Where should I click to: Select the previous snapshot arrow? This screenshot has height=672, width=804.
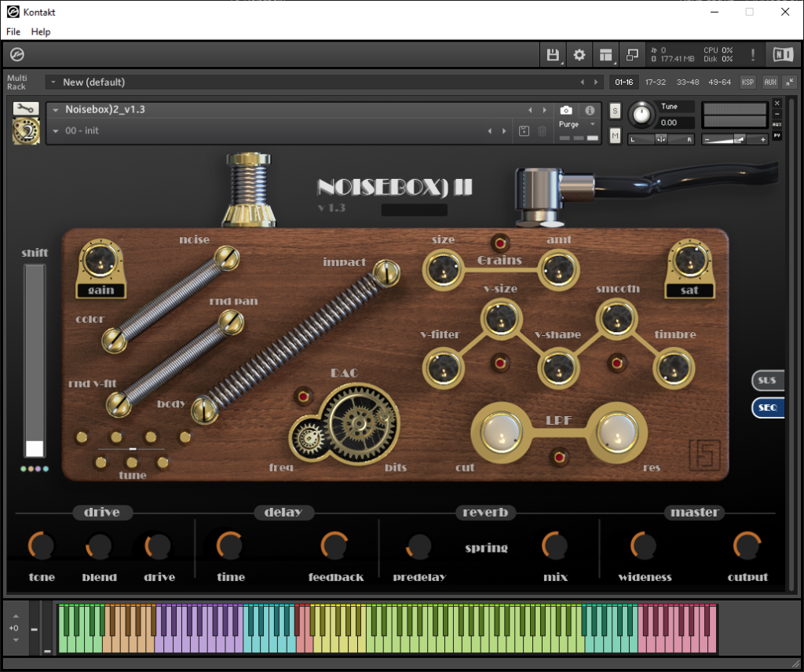click(490, 131)
